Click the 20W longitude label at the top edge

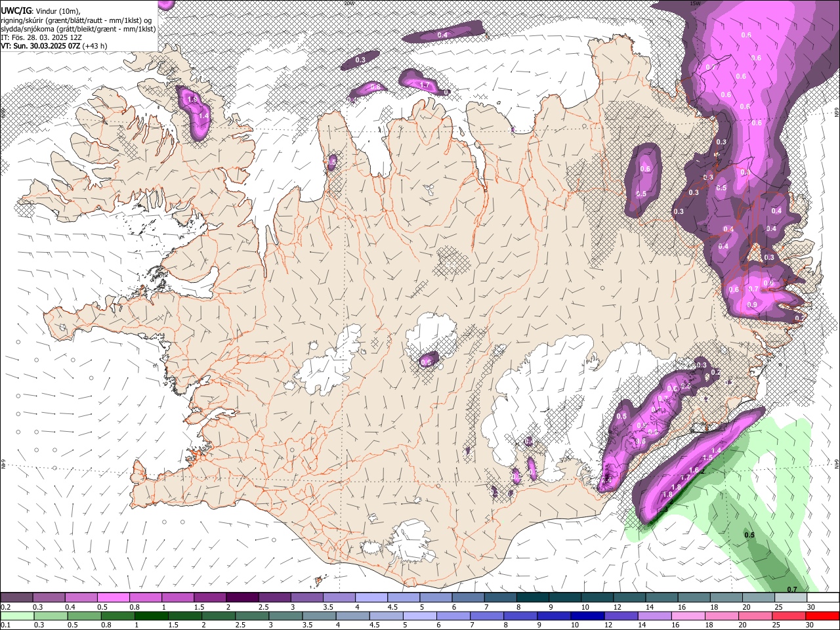pyautogui.click(x=349, y=3)
